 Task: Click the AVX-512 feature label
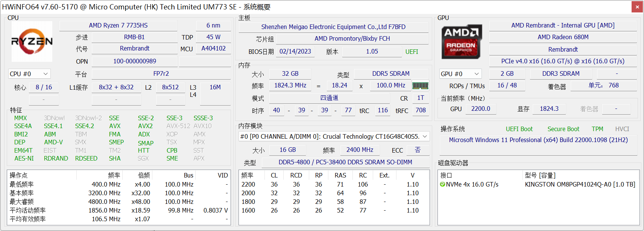pyautogui.click(x=178, y=126)
